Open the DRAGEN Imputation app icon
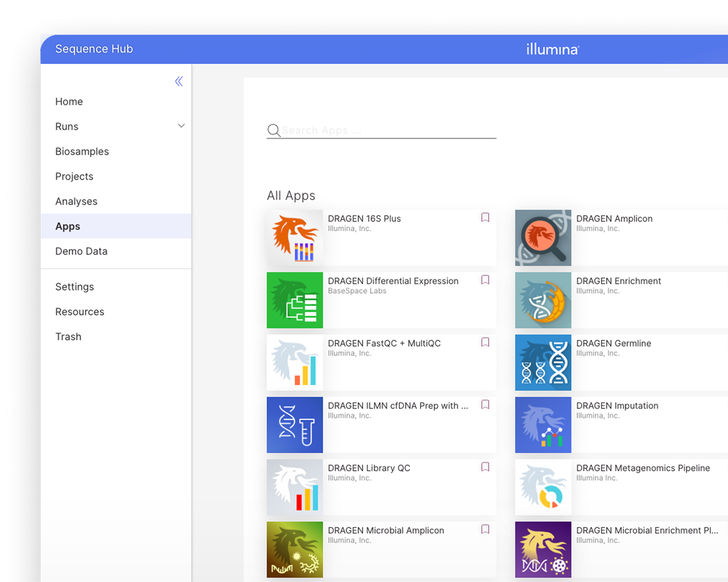The height and width of the screenshot is (582, 728). pos(543,425)
